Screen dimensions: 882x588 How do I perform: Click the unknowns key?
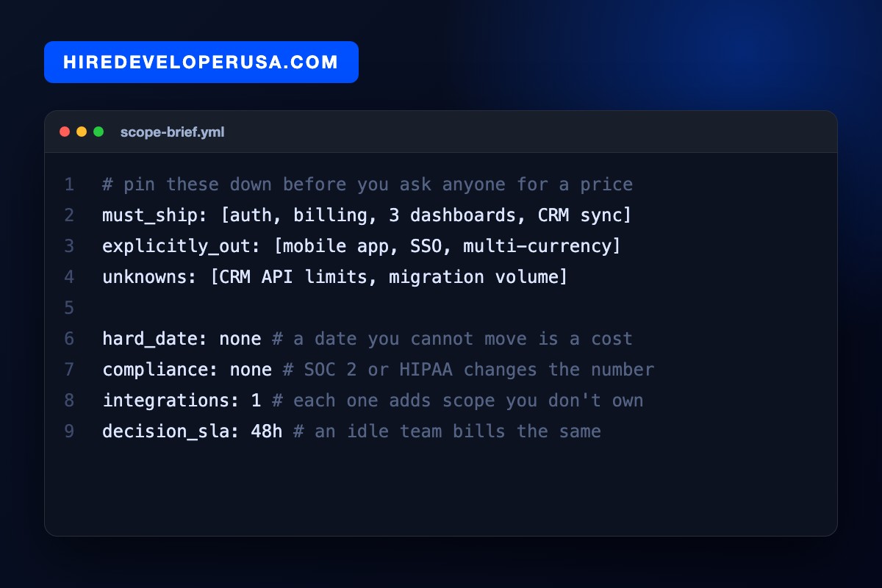tap(151, 277)
